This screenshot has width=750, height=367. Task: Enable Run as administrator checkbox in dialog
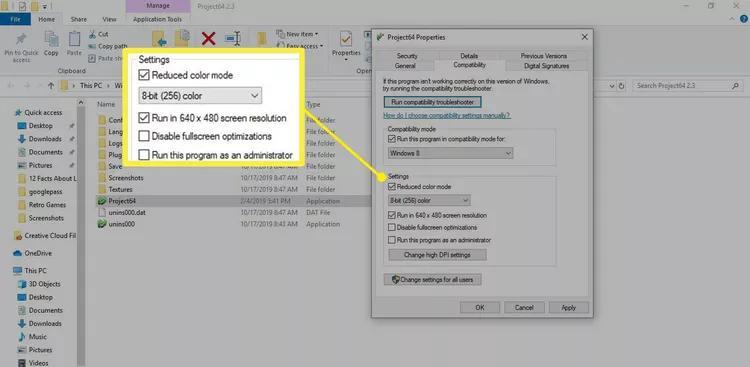pos(392,240)
